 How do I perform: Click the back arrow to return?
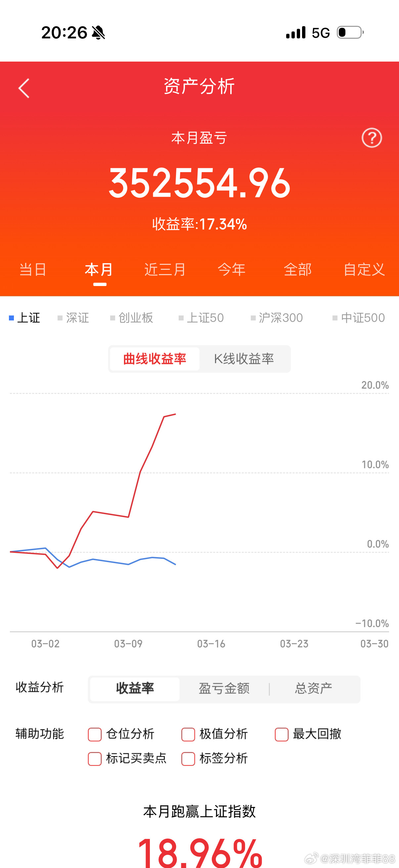[23, 88]
